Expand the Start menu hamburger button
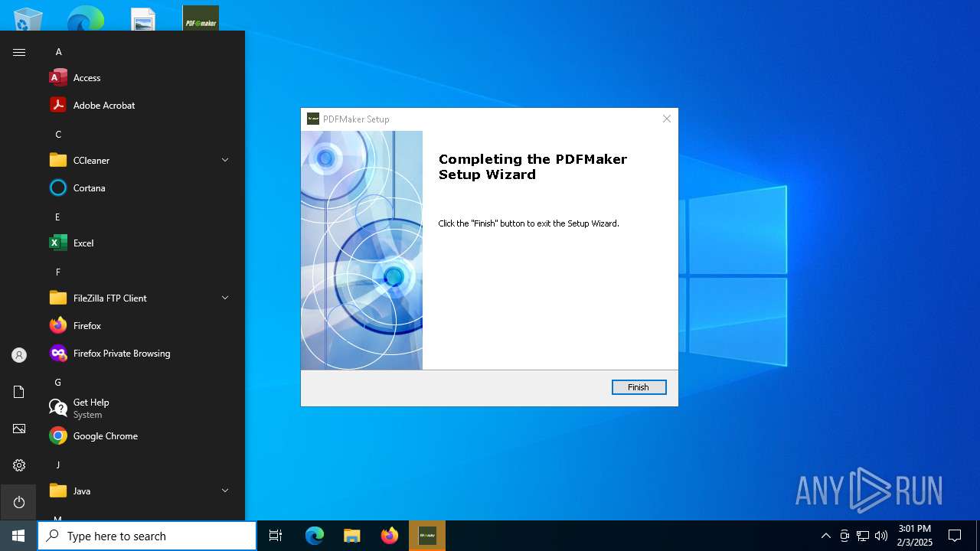Image resolution: width=980 pixels, height=551 pixels. pyautogui.click(x=19, y=52)
